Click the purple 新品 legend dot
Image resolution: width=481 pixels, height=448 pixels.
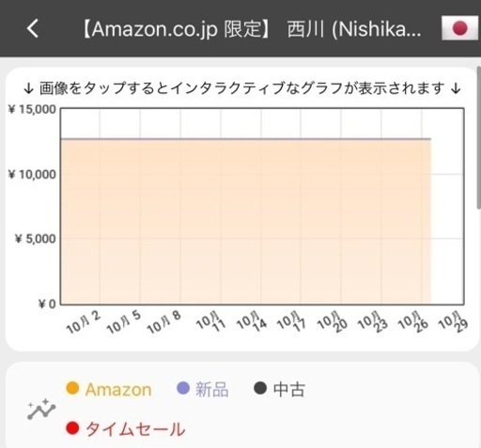coord(183,389)
